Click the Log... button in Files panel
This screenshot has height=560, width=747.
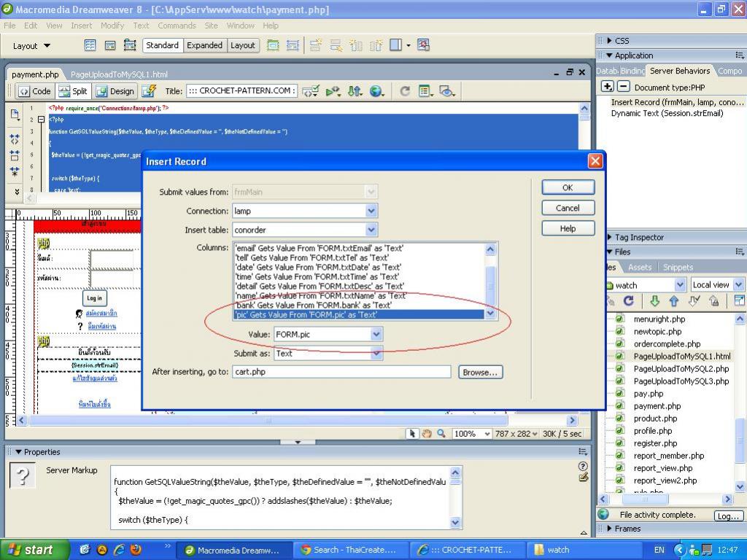[729, 516]
